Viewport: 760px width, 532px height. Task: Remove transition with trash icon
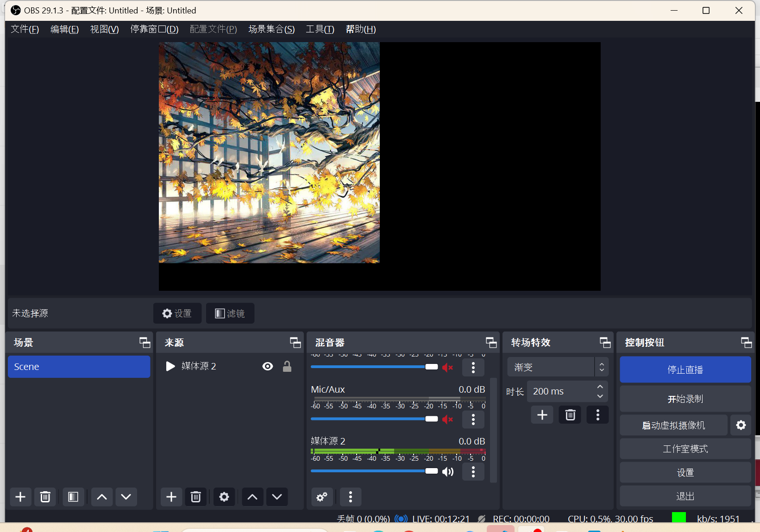(x=570, y=415)
